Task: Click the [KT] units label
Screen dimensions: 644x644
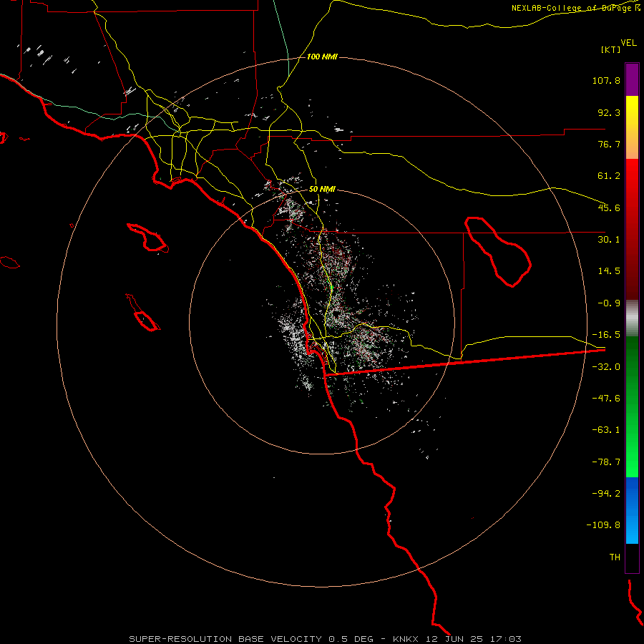Action: pos(610,49)
